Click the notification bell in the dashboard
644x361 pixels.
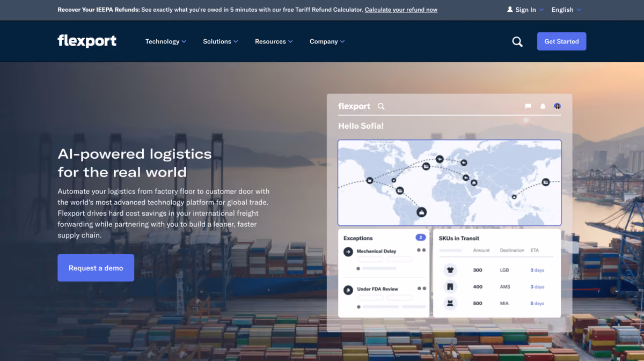(543, 106)
